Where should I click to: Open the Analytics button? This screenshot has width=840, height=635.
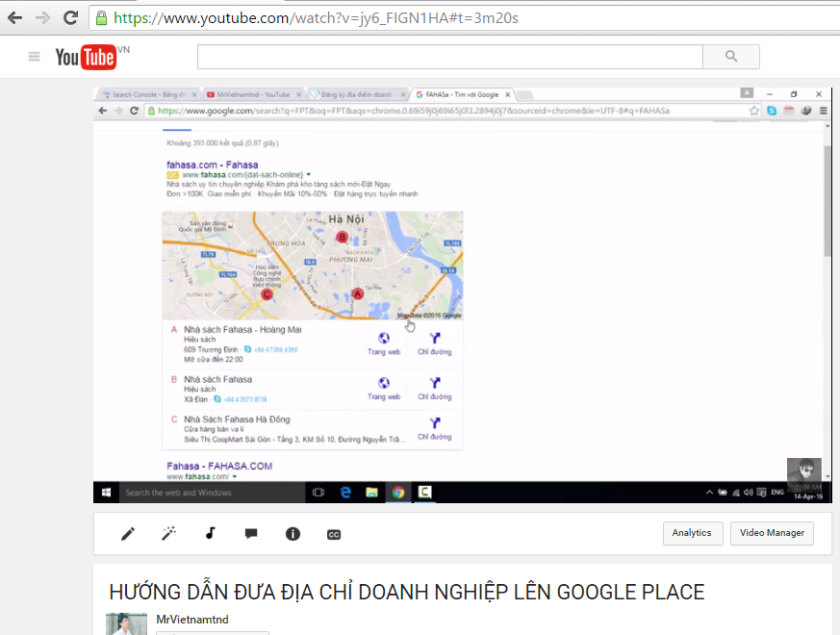click(x=692, y=533)
